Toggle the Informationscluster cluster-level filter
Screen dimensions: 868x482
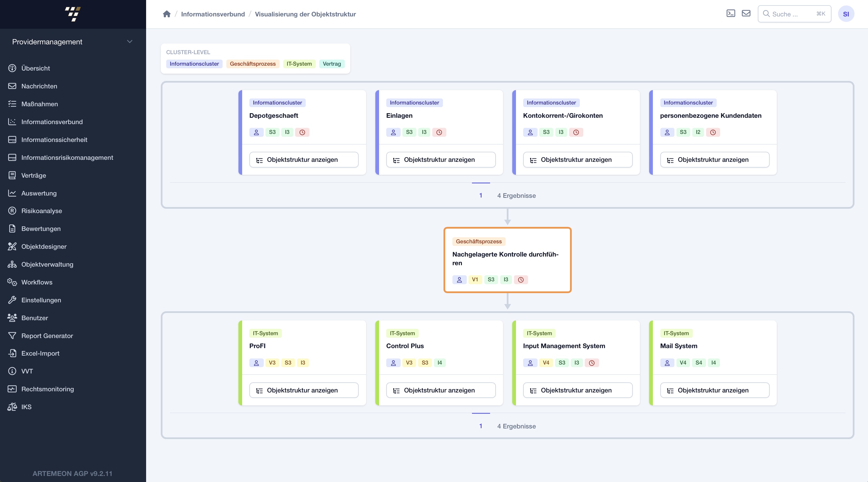click(x=194, y=64)
